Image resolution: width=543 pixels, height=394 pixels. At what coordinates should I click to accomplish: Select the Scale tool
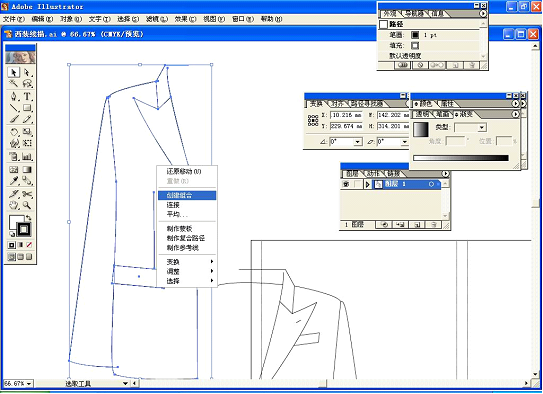27,132
